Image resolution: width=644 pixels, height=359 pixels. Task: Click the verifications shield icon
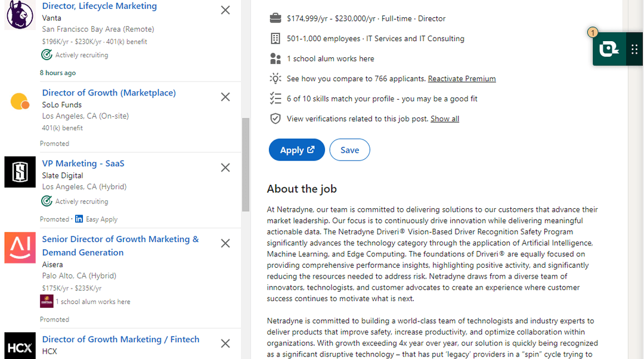[275, 118]
